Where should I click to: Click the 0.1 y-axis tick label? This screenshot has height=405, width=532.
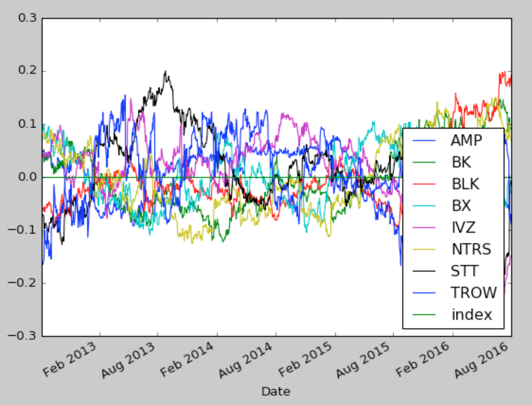coord(28,124)
